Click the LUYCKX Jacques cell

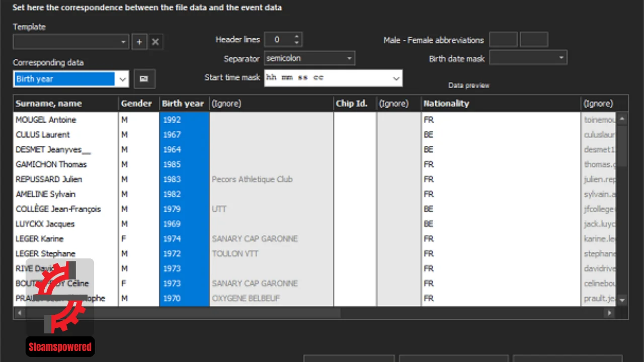66,224
